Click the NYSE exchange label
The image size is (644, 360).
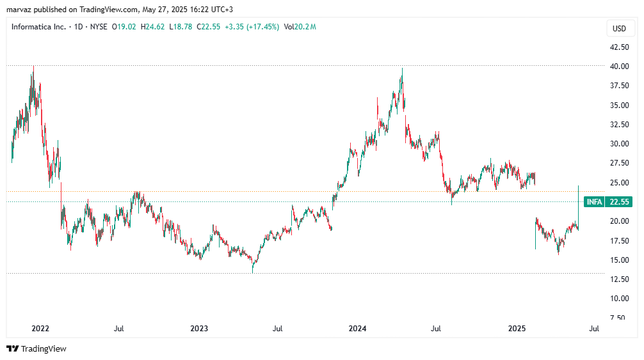point(99,27)
